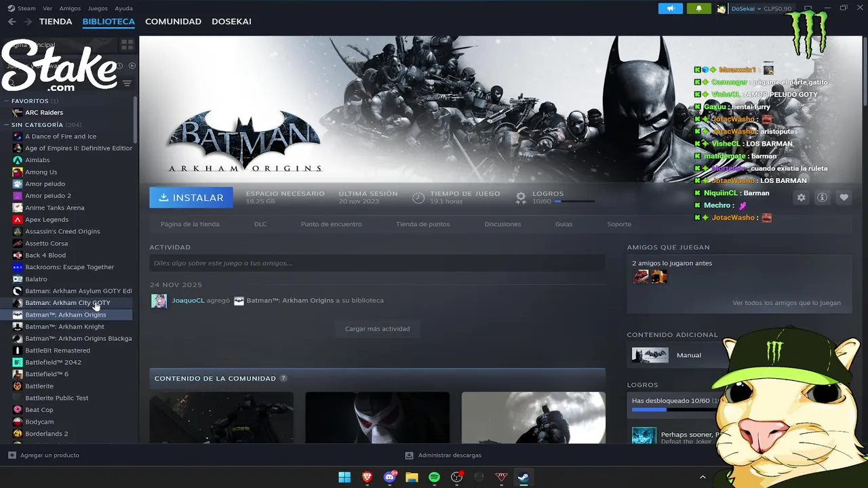Open the Windows Start button
868x488 pixels.
coord(344,477)
